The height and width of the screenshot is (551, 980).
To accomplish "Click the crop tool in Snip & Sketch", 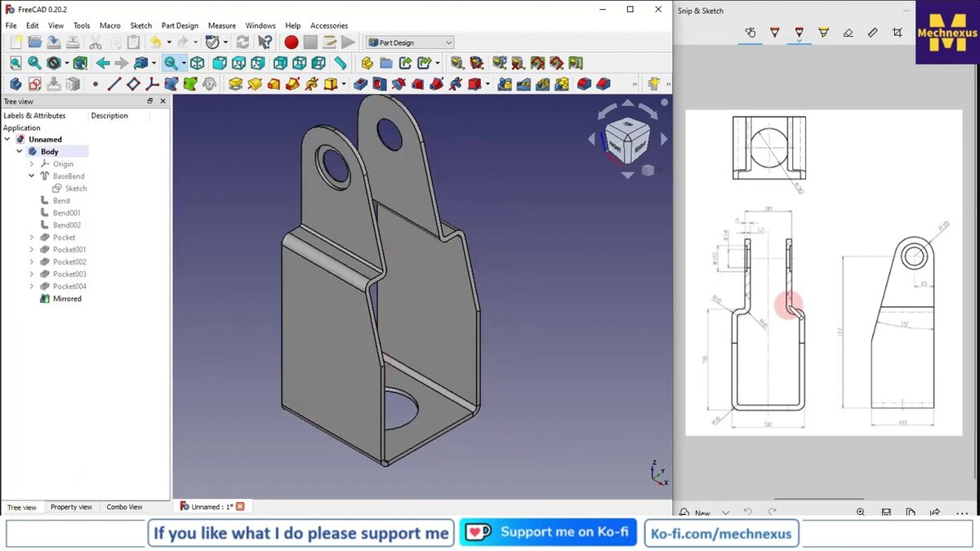I will [x=898, y=33].
